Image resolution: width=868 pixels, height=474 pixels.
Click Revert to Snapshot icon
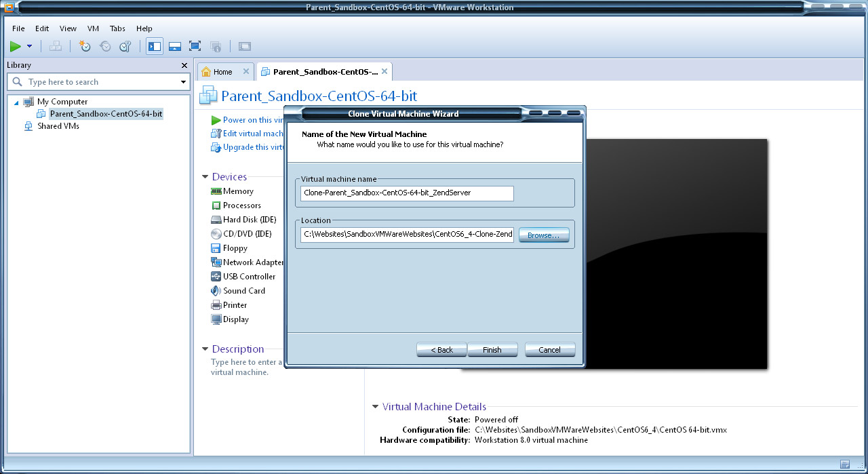pos(105,46)
